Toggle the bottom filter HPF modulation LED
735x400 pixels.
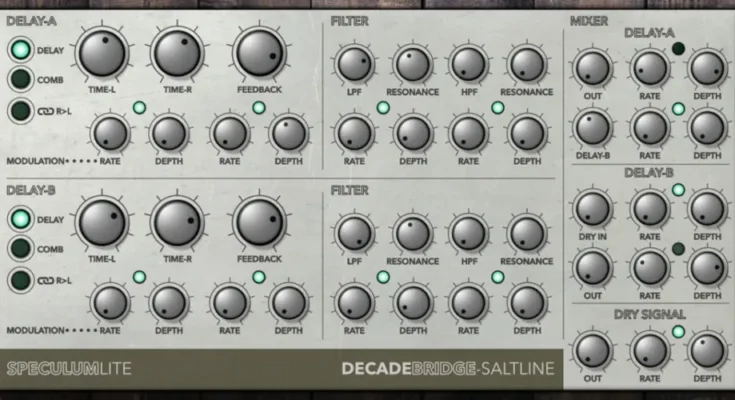click(x=498, y=277)
